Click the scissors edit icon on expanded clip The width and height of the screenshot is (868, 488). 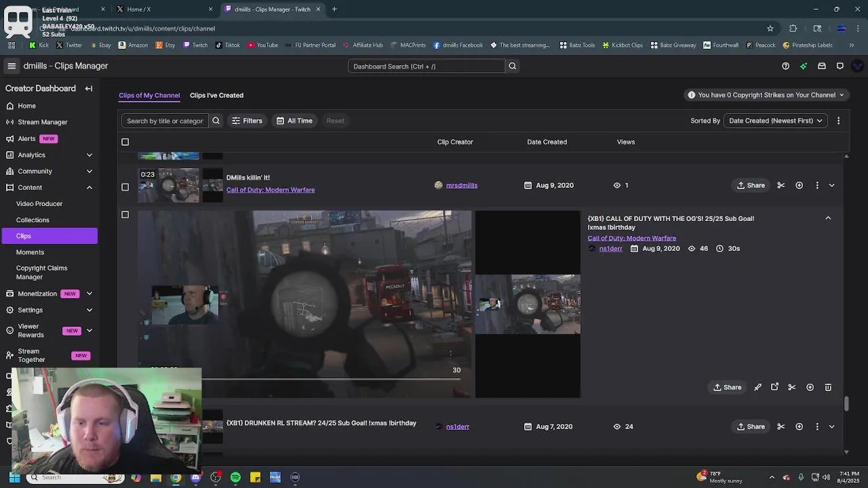click(x=792, y=387)
